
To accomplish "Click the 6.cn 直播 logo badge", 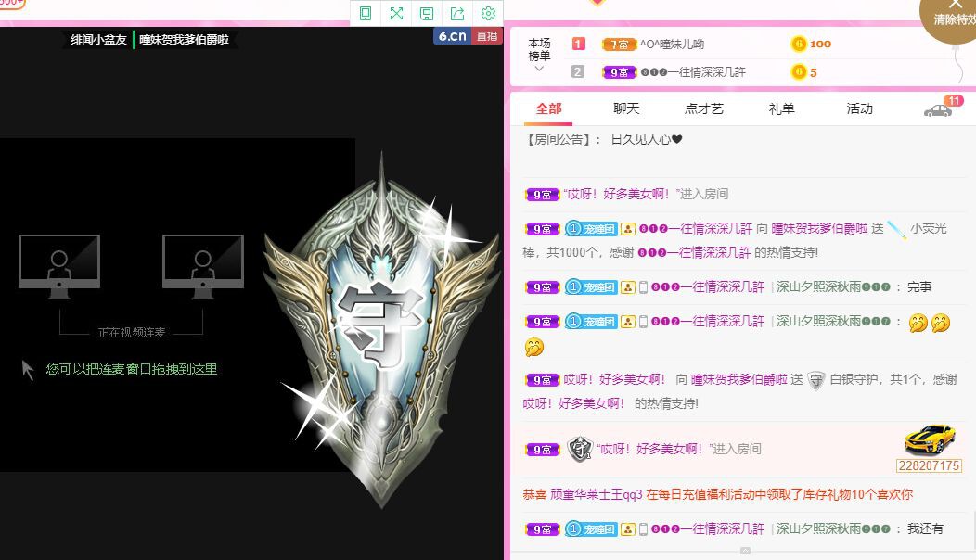I will [468, 36].
